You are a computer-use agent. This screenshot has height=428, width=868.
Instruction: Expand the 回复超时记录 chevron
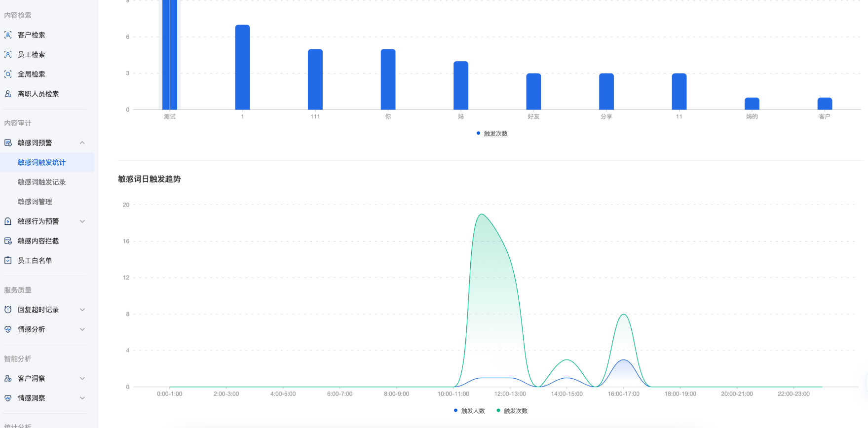pyautogui.click(x=82, y=310)
